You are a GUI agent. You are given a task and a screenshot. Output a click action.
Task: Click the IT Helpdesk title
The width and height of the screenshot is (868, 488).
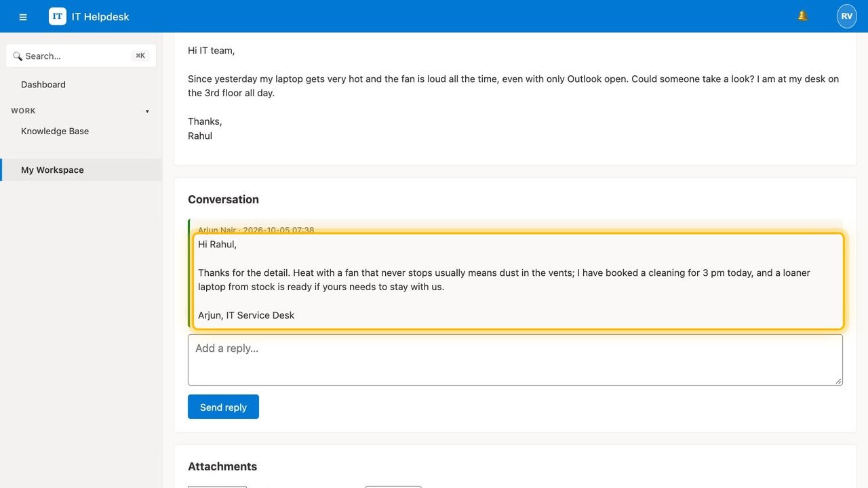[x=100, y=17]
